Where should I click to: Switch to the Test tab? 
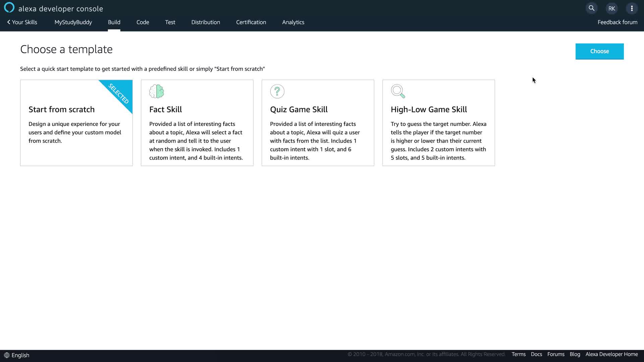pyautogui.click(x=170, y=22)
